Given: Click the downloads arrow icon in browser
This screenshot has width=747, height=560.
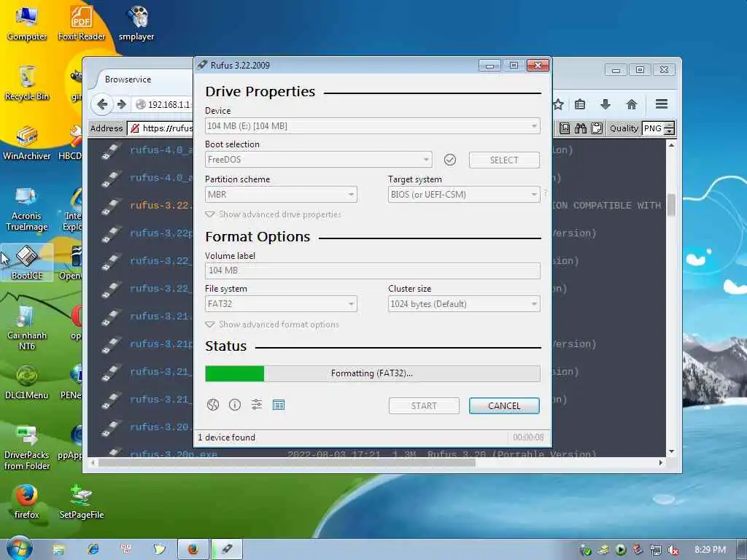Looking at the screenshot, I should (x=605, y=104).
